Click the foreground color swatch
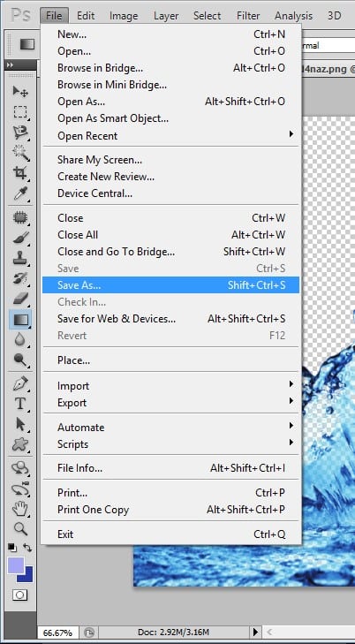Viewport: 355px width, 644px height. coord(16,565)
